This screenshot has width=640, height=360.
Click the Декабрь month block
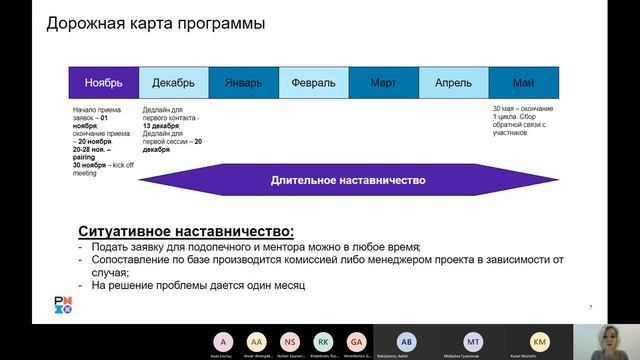click(x=174, y=83)
